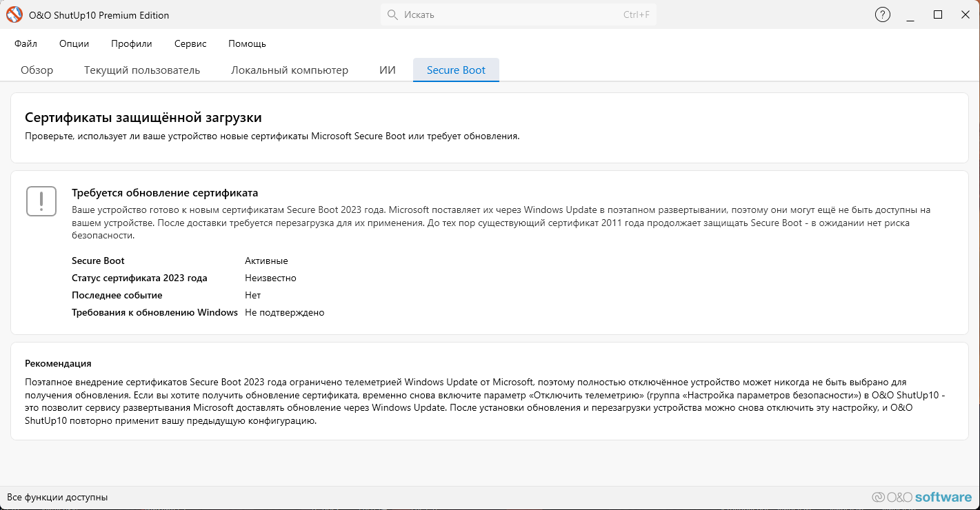Click the heading Сертификаты защищённой загрузки

coord(143,118)
